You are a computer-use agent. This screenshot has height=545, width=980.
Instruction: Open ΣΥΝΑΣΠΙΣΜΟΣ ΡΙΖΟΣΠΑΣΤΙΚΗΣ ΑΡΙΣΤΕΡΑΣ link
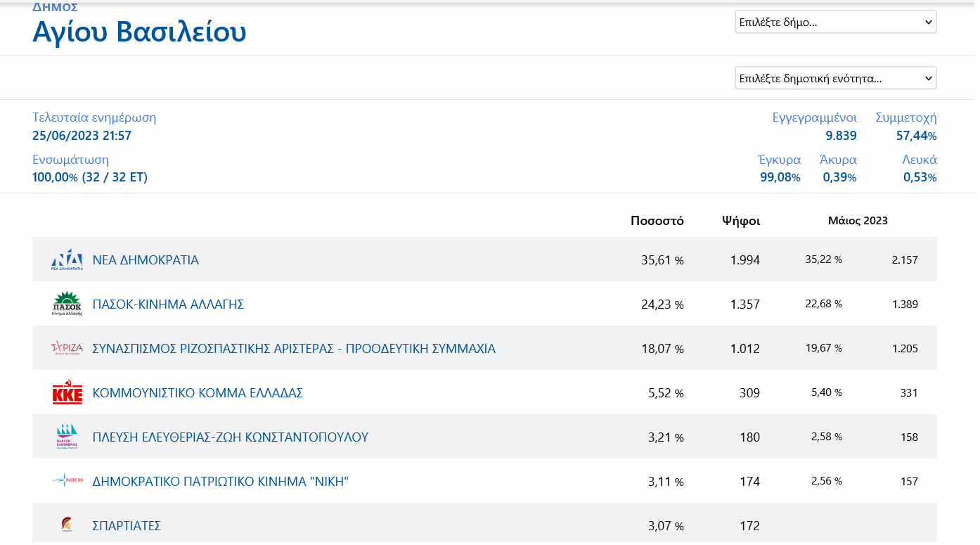coord(294,349)
